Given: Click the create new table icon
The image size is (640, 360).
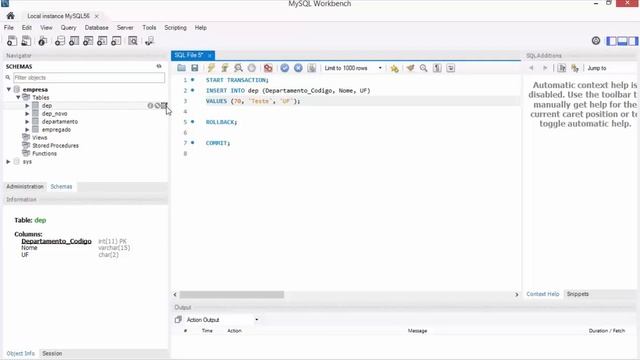Looking at the screenshot, I should [74, 41].
